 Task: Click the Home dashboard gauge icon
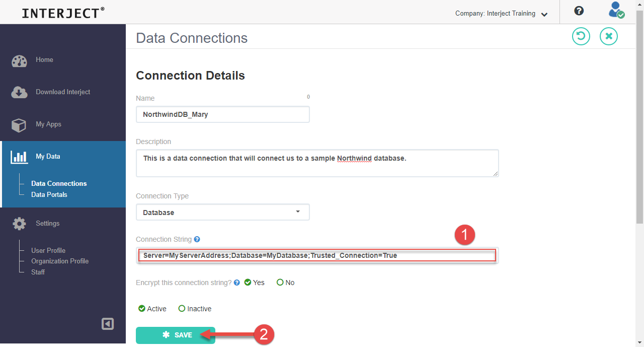pyautogui.click(x=19, y=61)
